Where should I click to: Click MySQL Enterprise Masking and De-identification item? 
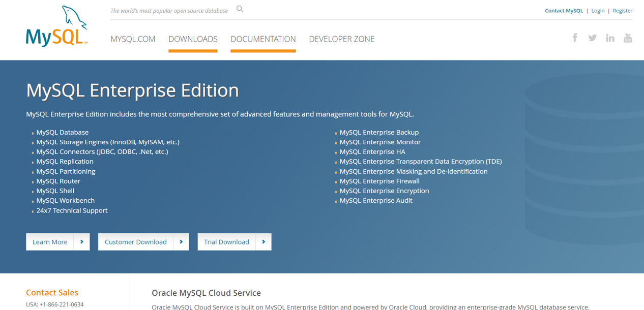pyautogui.click(x=414, y=171)
